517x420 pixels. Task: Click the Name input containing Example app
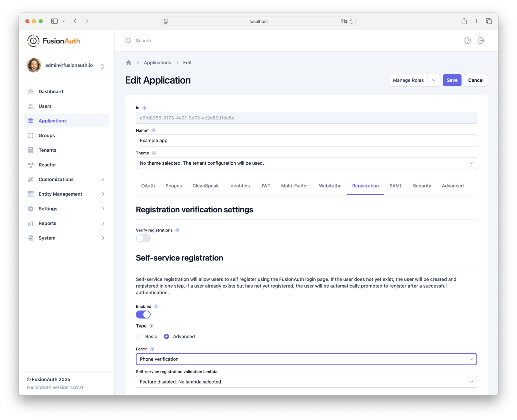coord(306,140)
